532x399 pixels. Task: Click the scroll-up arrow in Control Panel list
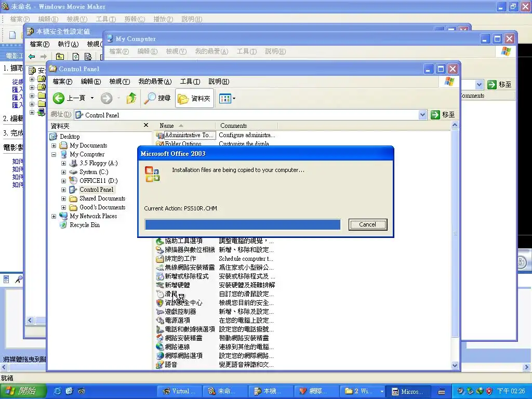tap(455, 125)
